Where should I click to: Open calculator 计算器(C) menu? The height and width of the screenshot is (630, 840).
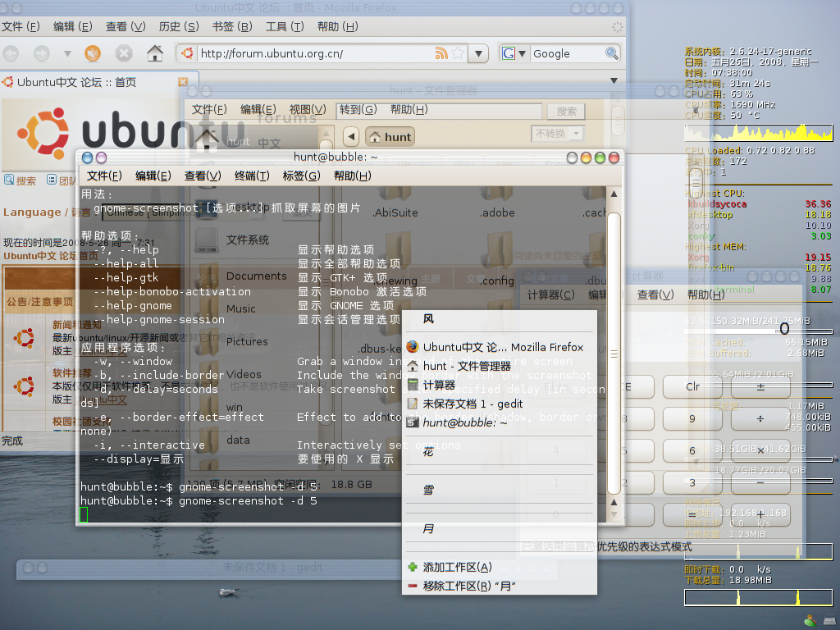tap(550, 294)
